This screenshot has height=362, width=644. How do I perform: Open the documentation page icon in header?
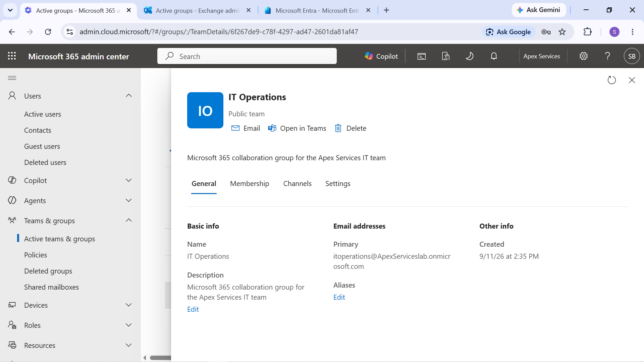[445, 56]
